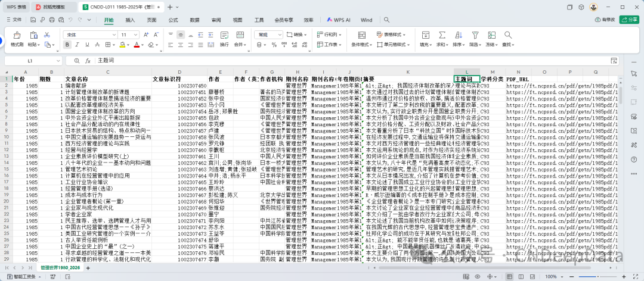Switch to normal view in the status bar

[509, 277]
